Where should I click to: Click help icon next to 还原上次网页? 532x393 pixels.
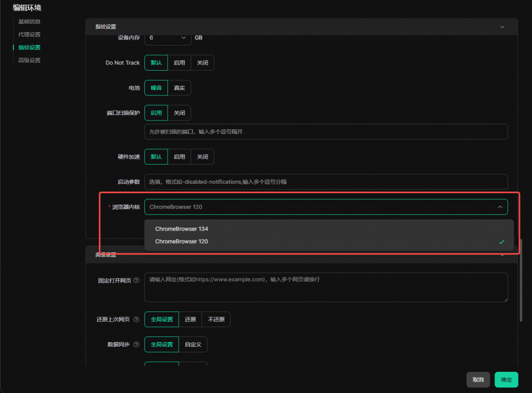click(137, 319)
